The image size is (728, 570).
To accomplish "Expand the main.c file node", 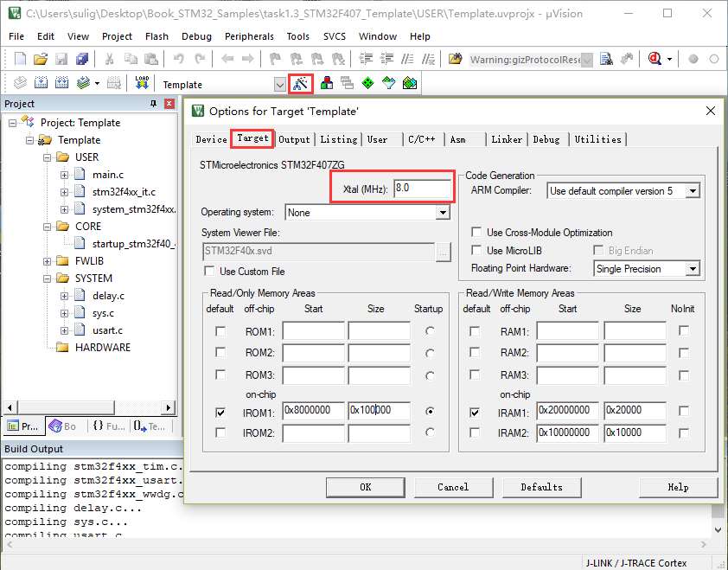I will point(64,175).
